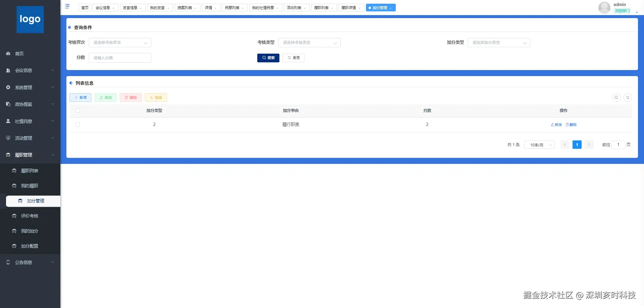Click 删除 link in the 履行职责 row
This screenshot has height=308, width=644.
coord(571,125)
